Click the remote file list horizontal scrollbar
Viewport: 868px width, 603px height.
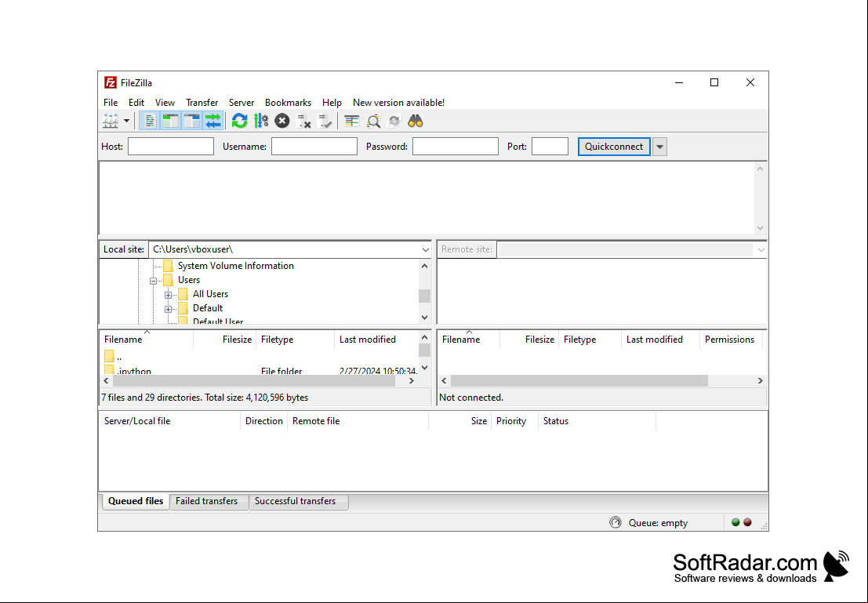[579, 381]
